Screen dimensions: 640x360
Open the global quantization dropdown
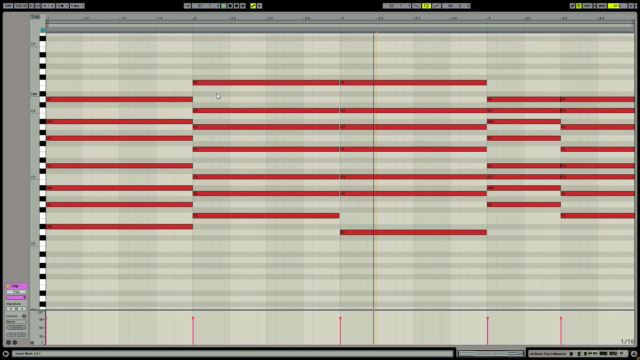click(x=77, y=6)
